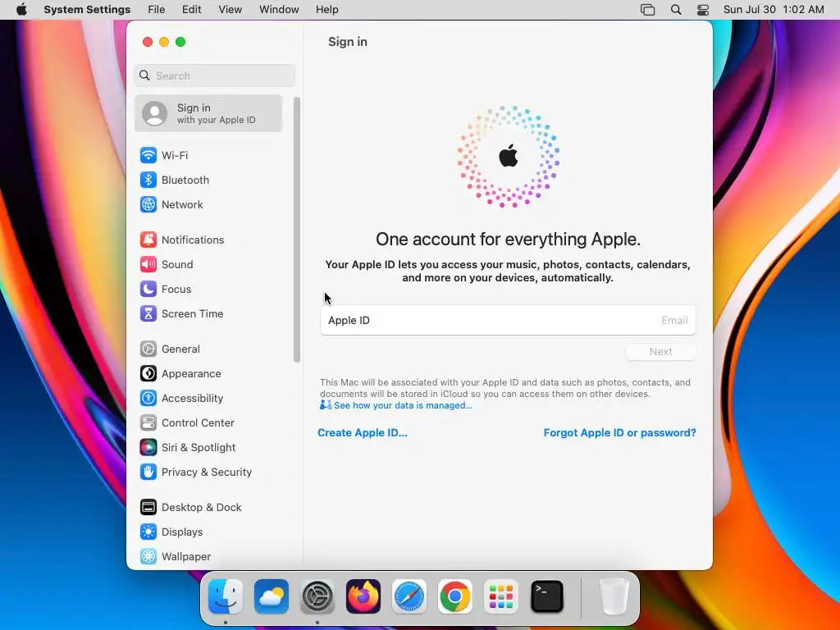Launch Finder from the Dock
The width and height of the screenshot is (840, 630).
click(226, 596)
